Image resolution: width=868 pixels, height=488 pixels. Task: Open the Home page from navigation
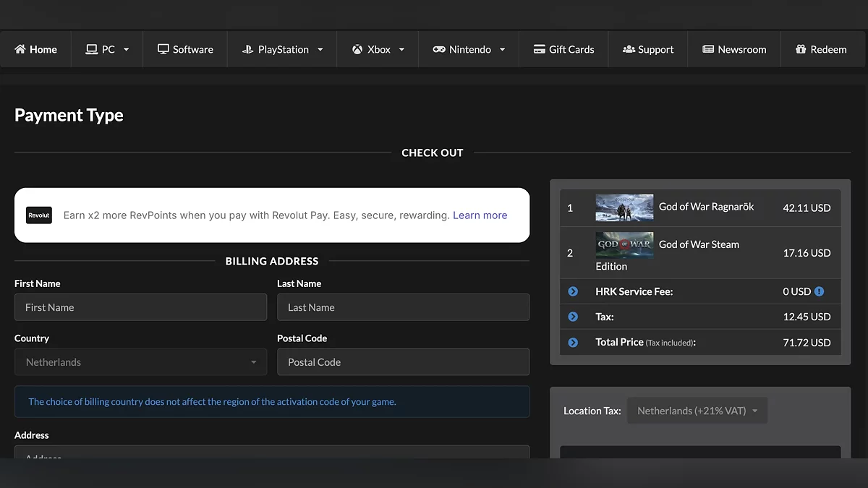35,49
